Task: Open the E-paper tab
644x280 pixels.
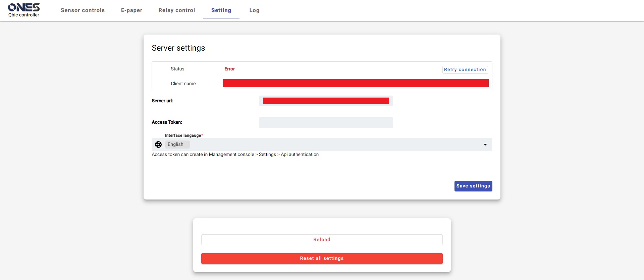Action: pos(131,10)
